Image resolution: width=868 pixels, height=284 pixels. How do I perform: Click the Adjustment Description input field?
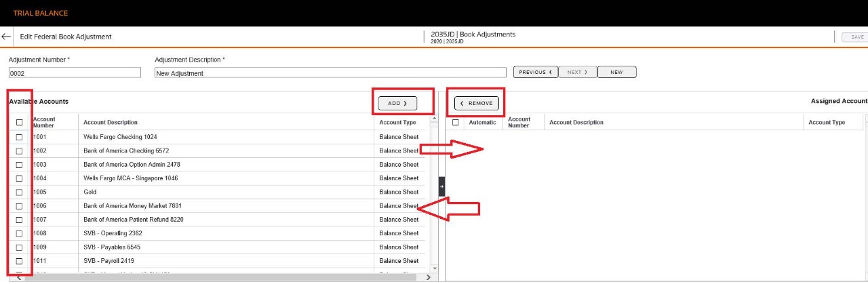(330, 73)
